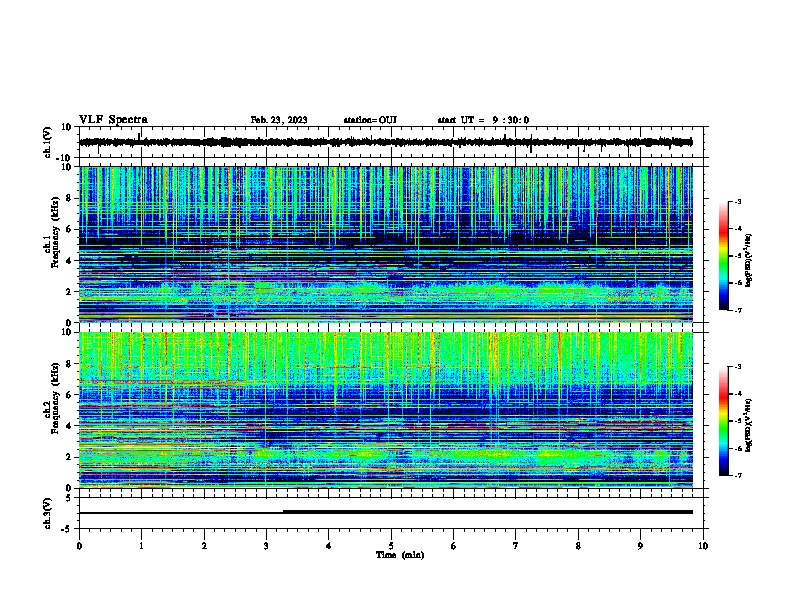This screenshot has height=612, width=792.
Task: Click the log(PSD) label beside ch.2 colorbar
Action: (x=749, y=425)
